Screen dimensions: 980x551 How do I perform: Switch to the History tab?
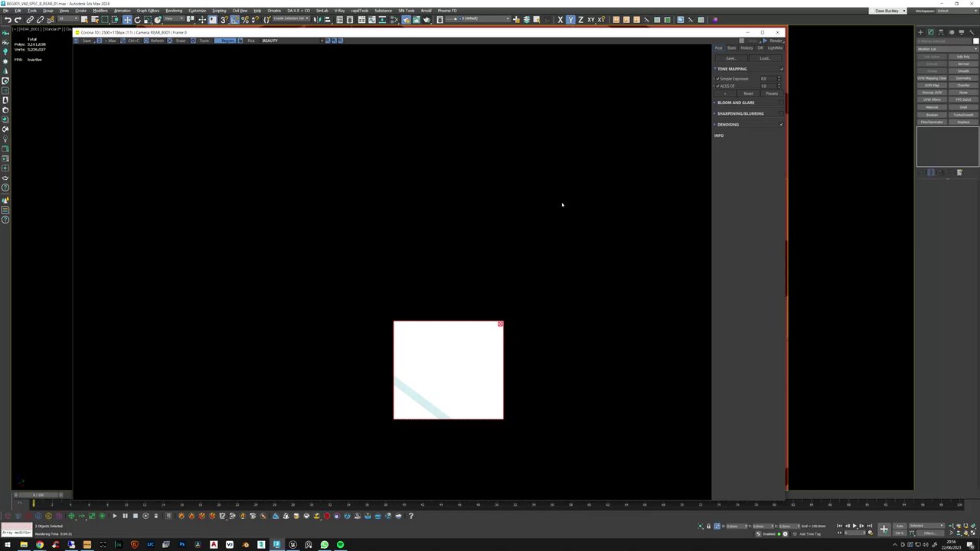(746, 48)
